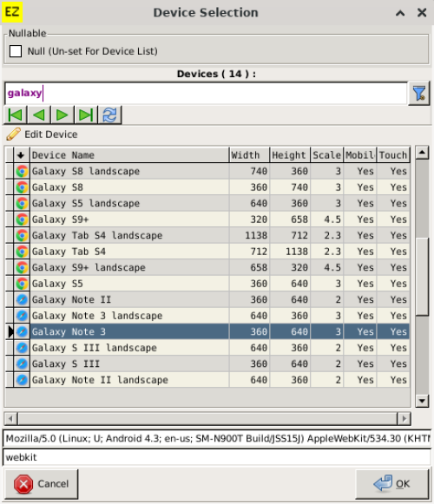Click Chrome icon of Galaxy Tab S4 row

click(x=22, y=252)
